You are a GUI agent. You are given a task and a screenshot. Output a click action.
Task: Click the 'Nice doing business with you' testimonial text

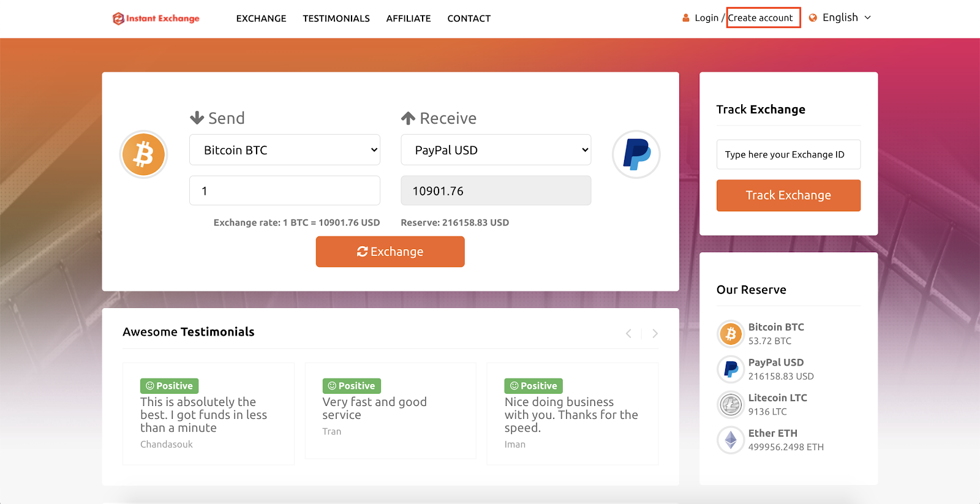(x=571, y=415)
